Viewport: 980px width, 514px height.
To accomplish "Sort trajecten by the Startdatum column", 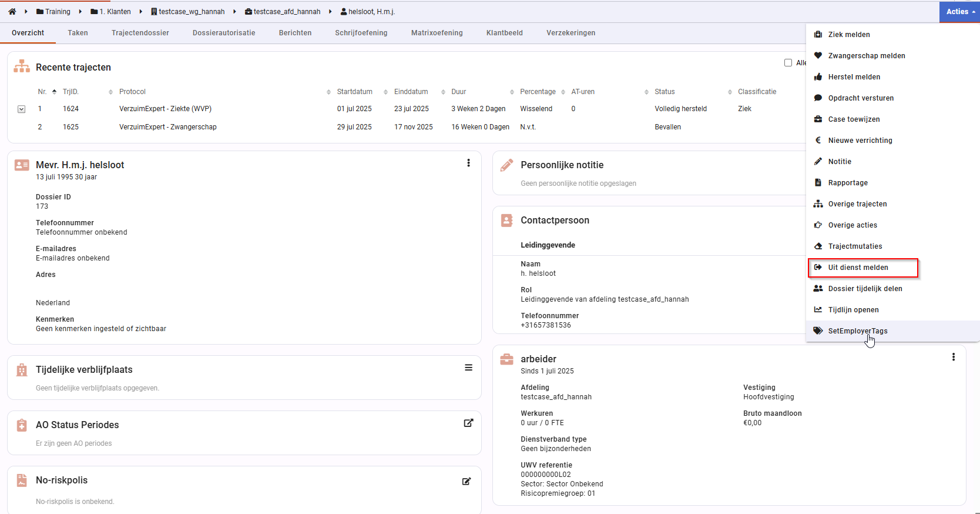I will point(362,92).
